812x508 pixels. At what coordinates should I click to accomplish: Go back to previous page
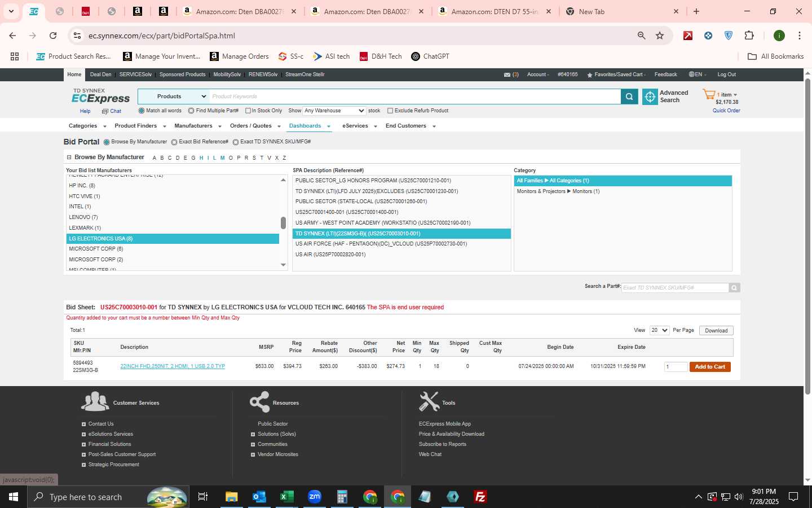tap(12, 36)
